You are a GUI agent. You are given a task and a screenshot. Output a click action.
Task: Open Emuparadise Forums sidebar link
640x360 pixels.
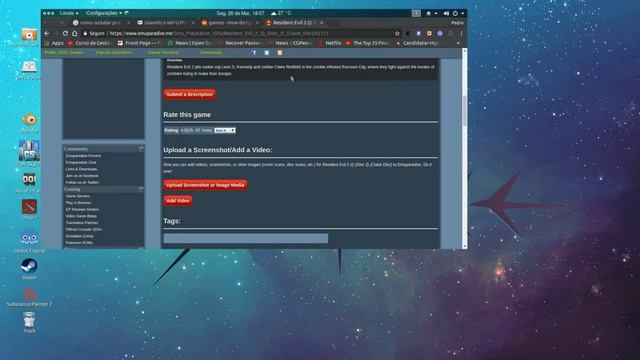83,156
